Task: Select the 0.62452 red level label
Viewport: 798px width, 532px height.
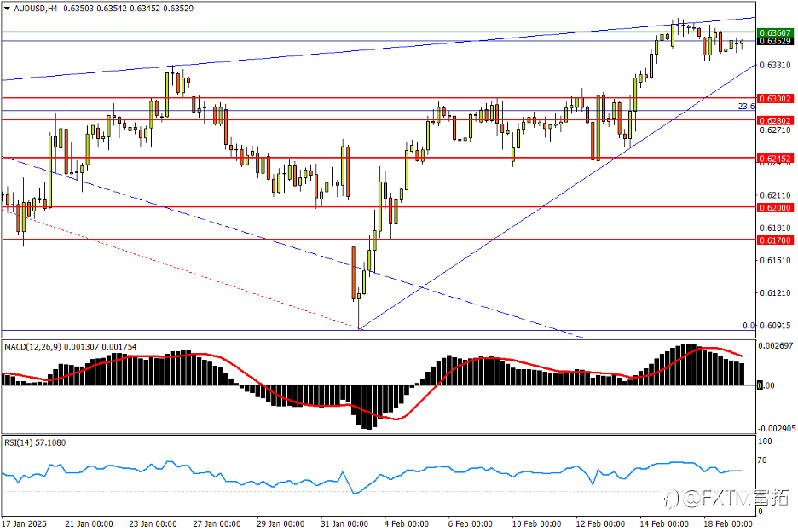Action: click(775, 159)
